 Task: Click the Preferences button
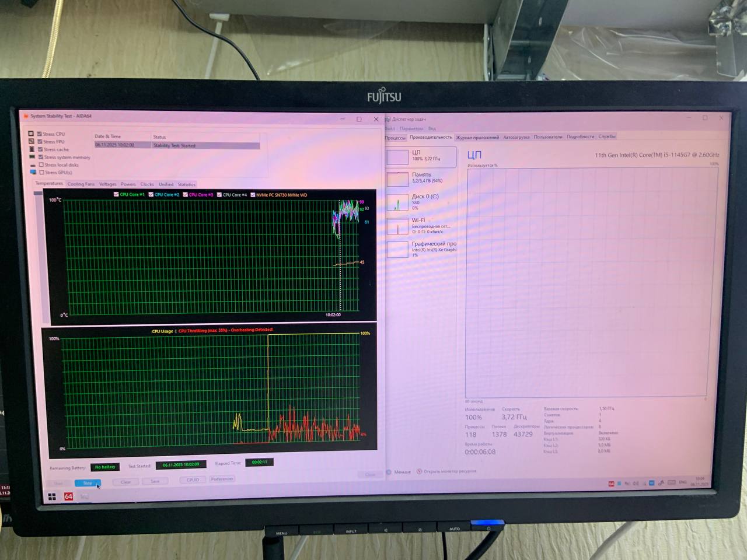(x=222, y=479)
